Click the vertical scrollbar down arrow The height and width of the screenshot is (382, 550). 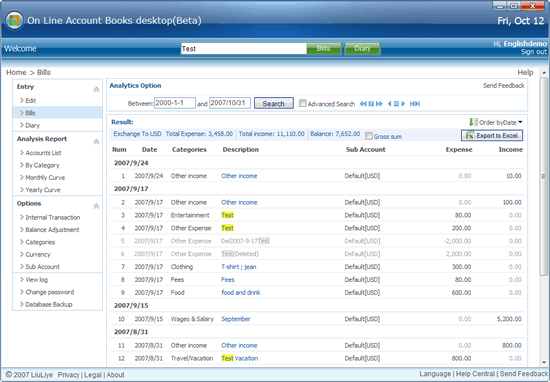544,362
